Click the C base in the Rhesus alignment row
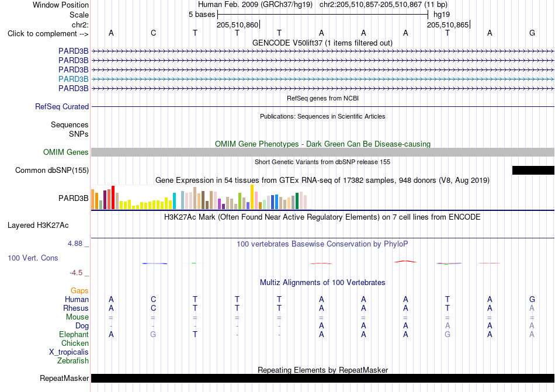 tap(153, 308)
